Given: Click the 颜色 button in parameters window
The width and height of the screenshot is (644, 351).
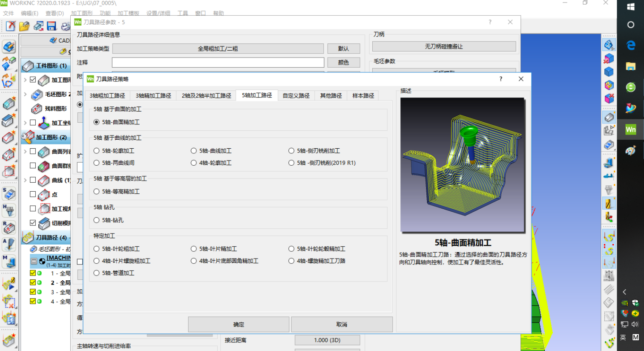Looking at the screenshot, I should point(343,63).
